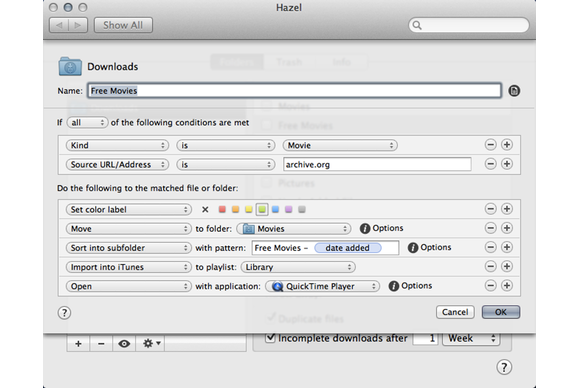Click the incomplete downloads number field
The width and height of the screenshot is (580, 388).
click(425, 338)
